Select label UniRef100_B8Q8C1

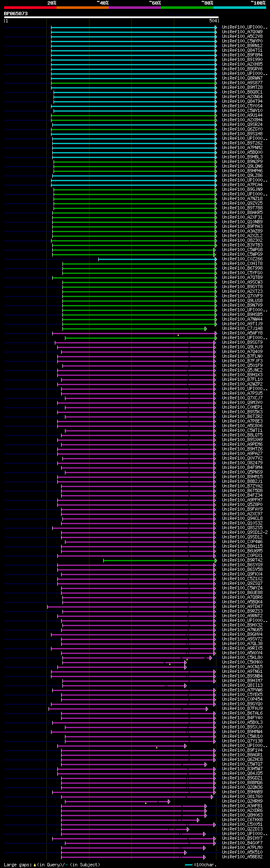click(242, 92)
